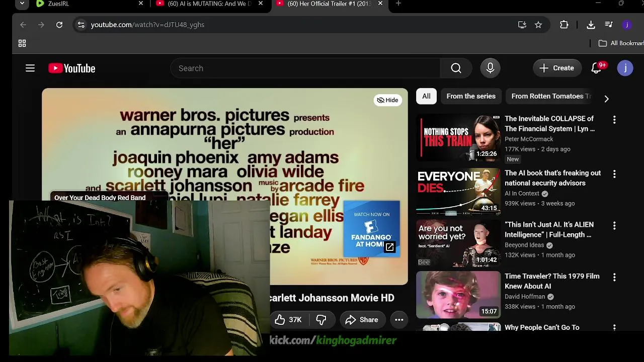The width and height of the screenshot is (644, 362).
Task: Open the apps grid in bookmarks bar
Action: point(22,44)
